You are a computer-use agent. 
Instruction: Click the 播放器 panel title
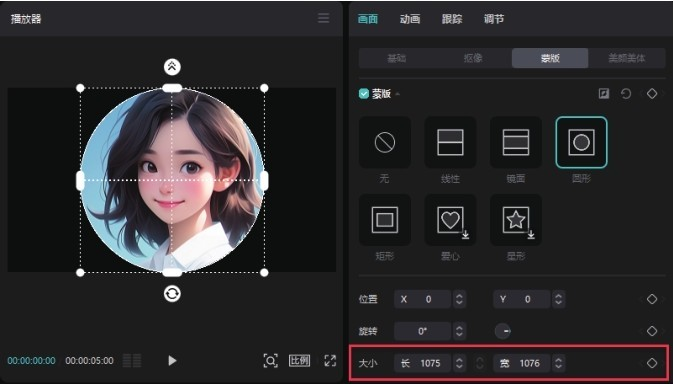(26, 19)
